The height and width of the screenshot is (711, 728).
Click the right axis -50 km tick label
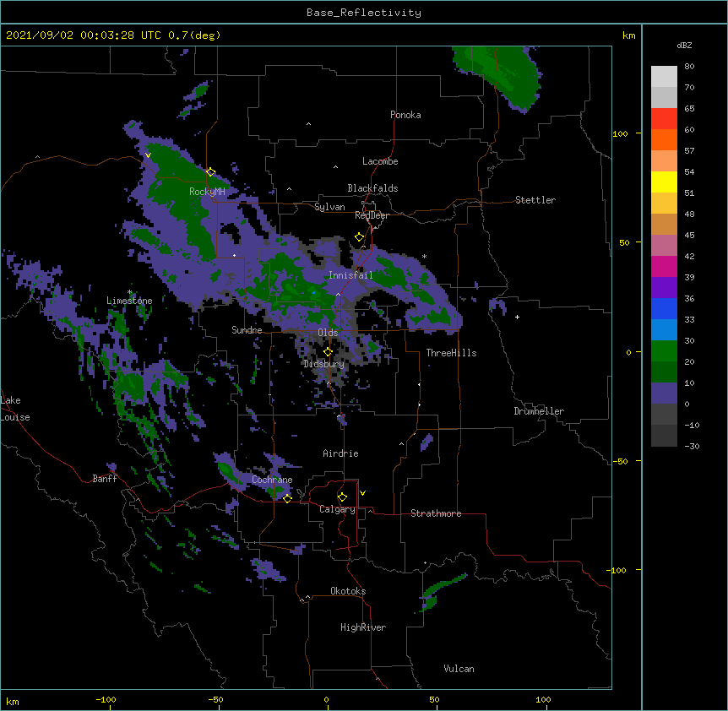point(620,461)
